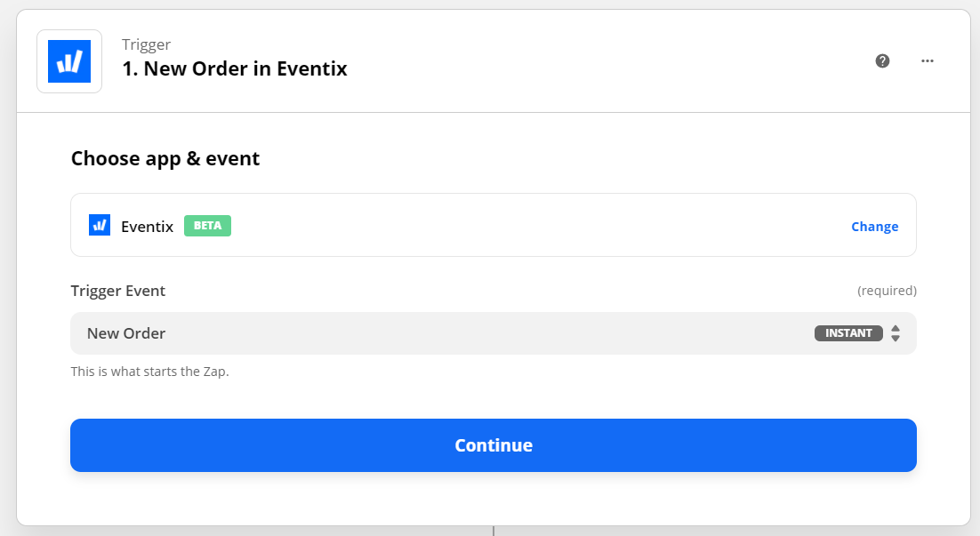Click the 'Trigger' label above the title

coord(146,44)
